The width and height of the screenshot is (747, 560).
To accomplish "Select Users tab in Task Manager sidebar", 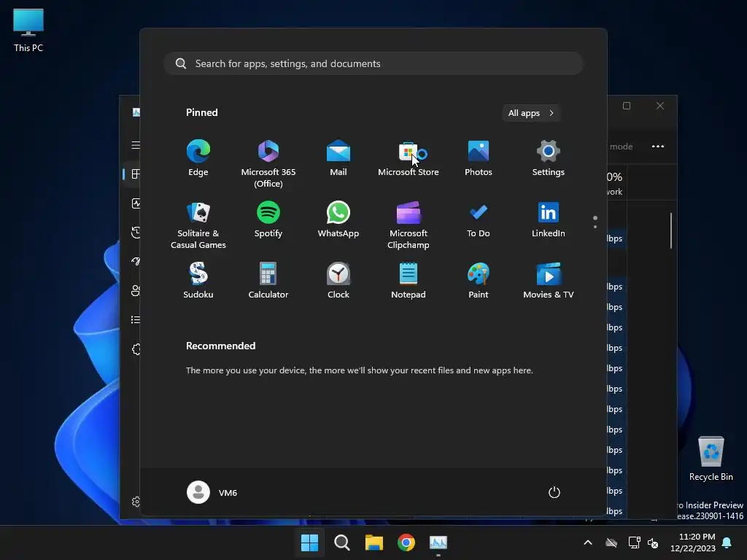I will point(136,290).
